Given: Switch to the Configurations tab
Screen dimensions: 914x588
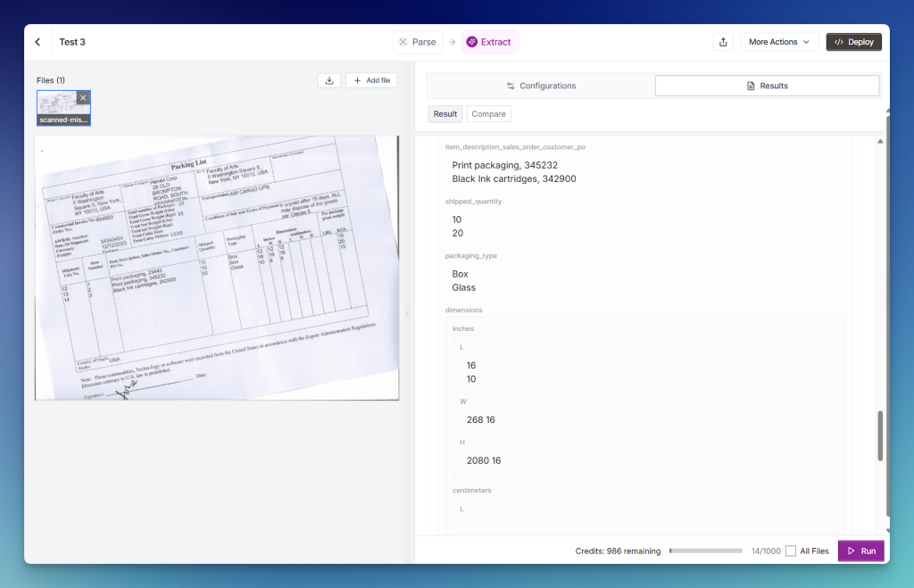Looking at the screenshot, I should click(x=541, y=86).
